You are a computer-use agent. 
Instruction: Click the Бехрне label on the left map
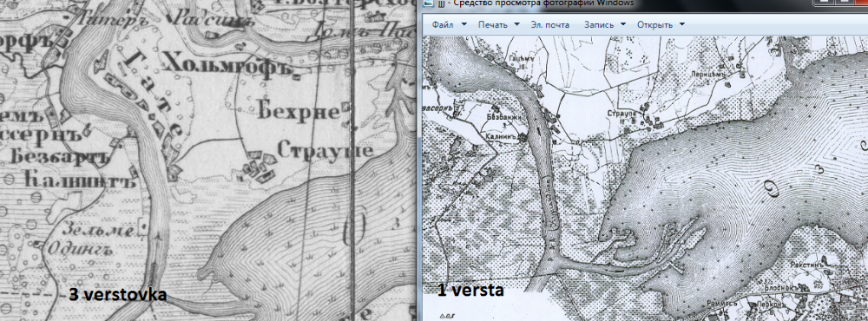[299, 113]
